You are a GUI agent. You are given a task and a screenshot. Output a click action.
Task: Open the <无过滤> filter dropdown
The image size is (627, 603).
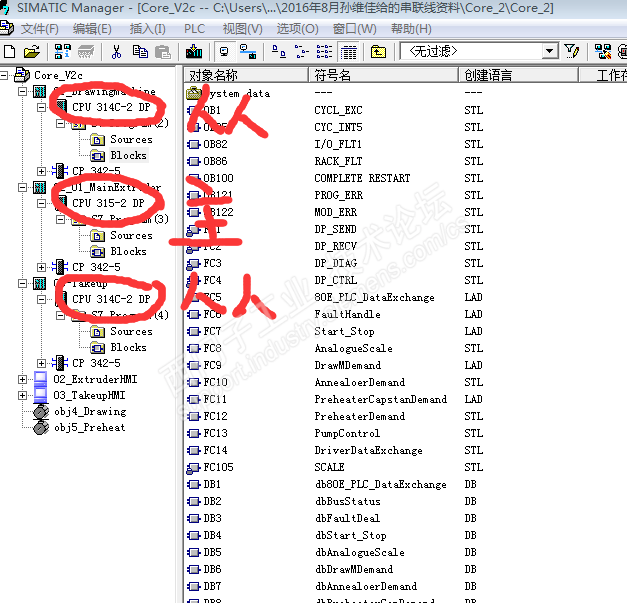coord(549,51)
